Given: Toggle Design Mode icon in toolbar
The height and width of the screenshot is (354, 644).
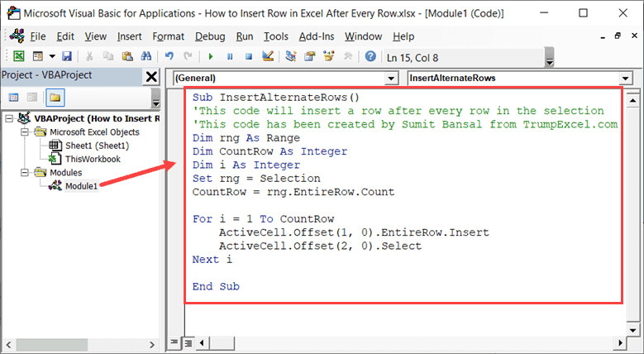Looking at the screenshot, I should click(267, 56).
